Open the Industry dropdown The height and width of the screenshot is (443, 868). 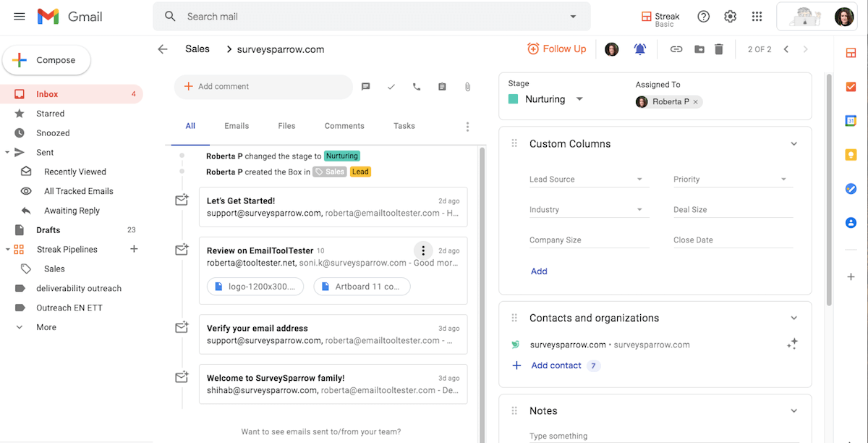(639, 210)
